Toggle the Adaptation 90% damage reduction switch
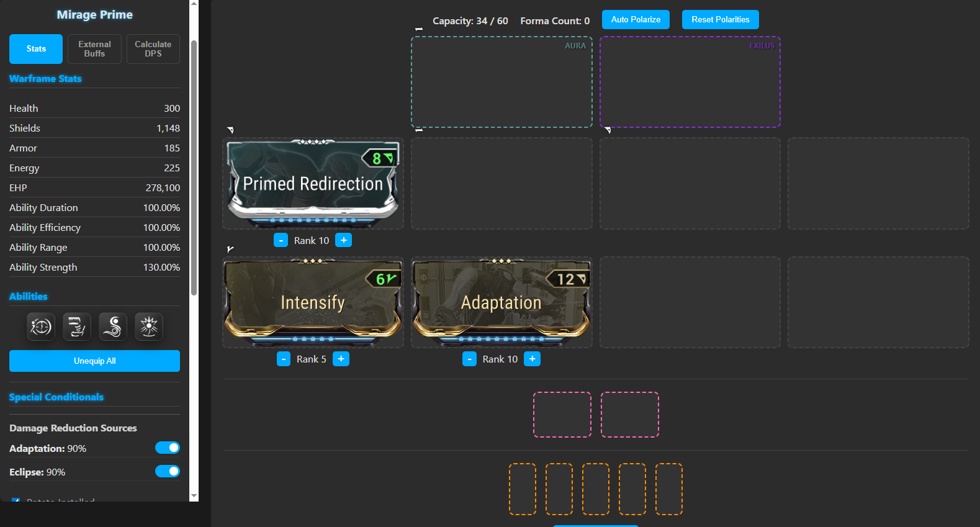This screenshot has width=980, height=527. pyautogui.click(x=168, y=448)
